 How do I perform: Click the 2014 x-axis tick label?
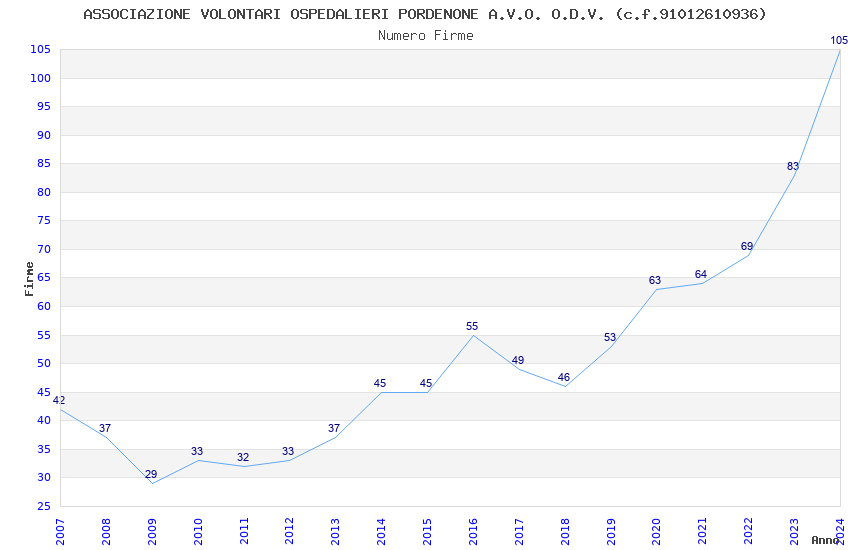pyautogui.click(x=381, y=532)
